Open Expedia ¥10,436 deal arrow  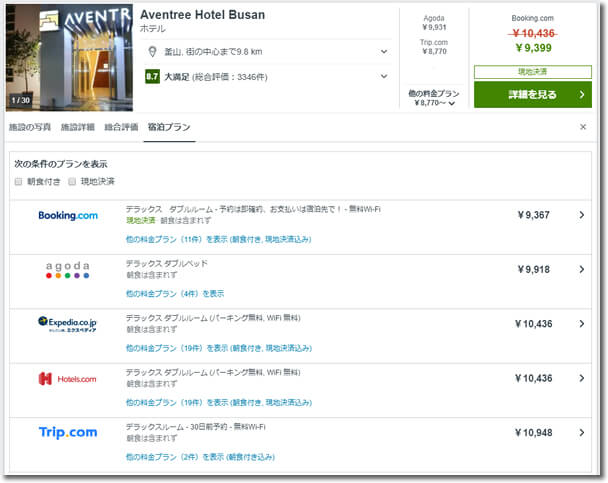(x=582, y=324)
